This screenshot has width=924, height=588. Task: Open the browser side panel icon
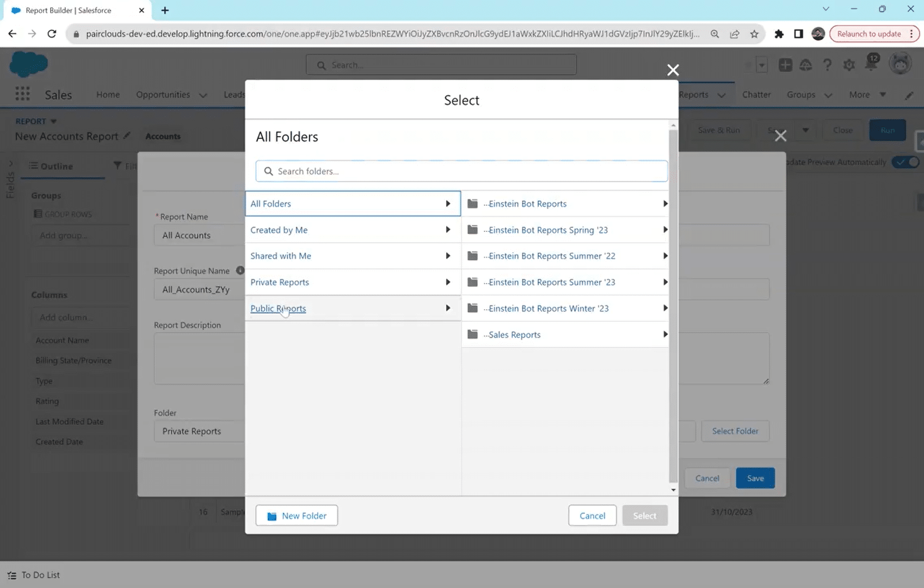(x=798, y=34)
